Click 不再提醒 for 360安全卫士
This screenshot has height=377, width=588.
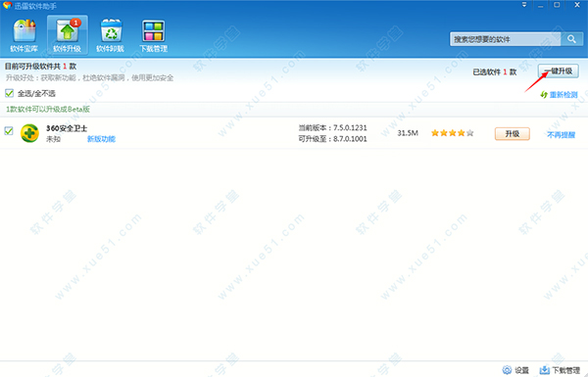tap(561, 135)
